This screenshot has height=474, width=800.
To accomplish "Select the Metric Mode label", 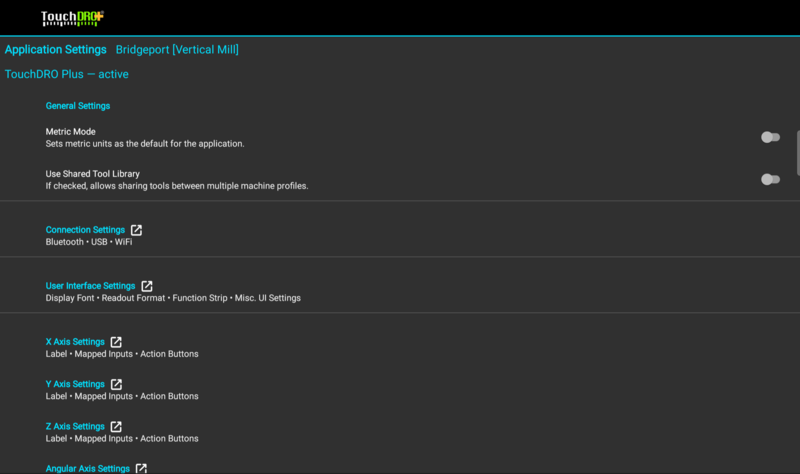I will [70, 132].
